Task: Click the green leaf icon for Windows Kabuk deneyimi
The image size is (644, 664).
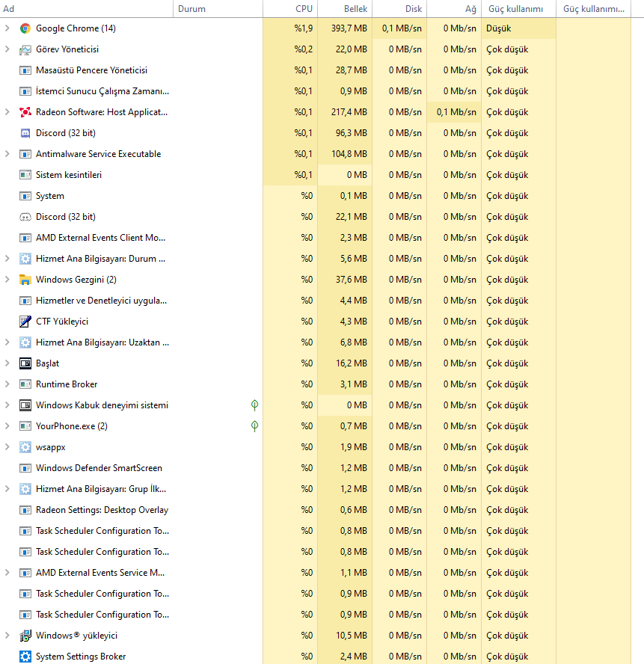Action: pyautogui.click(x=254, y=405)
